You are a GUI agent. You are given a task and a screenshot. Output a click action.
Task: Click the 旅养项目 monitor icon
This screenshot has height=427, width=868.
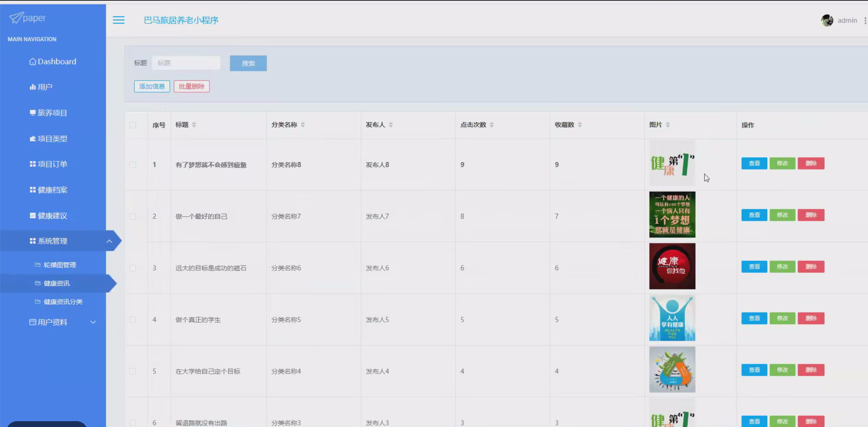click(33, 113)
